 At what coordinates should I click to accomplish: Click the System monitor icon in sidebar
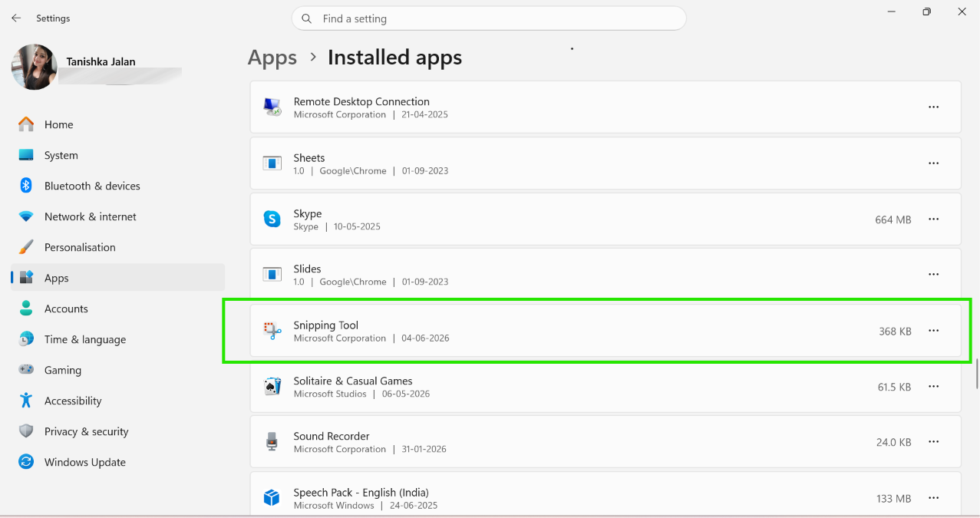(x=26, y=155)
